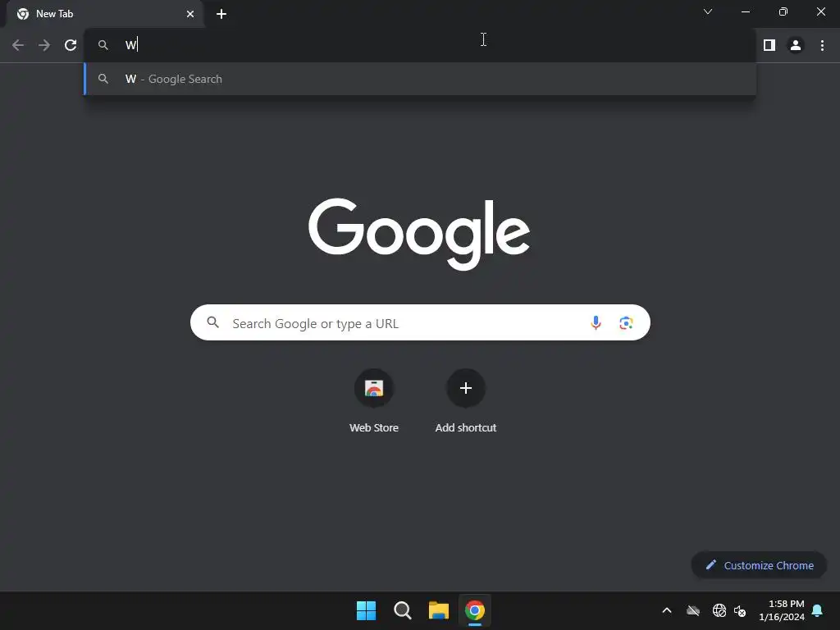Click the muted volume tray icon
Viewport: 840px width, 630px height.
[x=741, y=610]
